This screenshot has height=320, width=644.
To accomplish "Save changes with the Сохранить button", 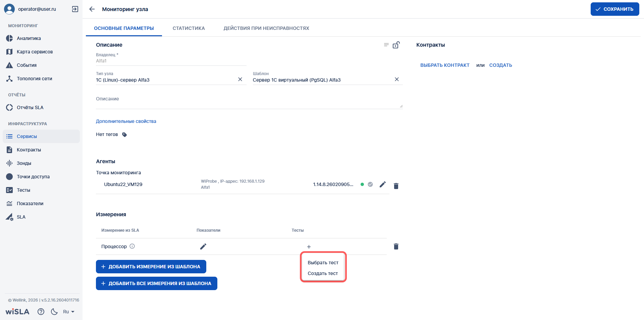I will point(615,9).
